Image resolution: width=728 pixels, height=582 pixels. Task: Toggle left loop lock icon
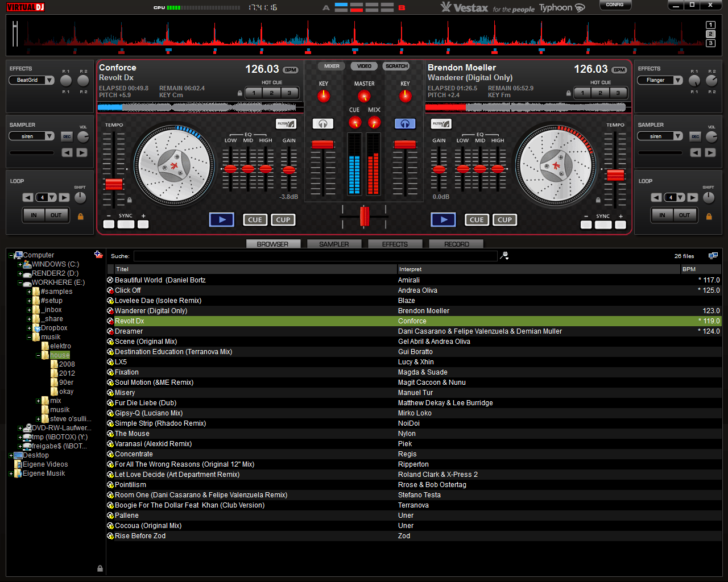[x=80, y=216]
